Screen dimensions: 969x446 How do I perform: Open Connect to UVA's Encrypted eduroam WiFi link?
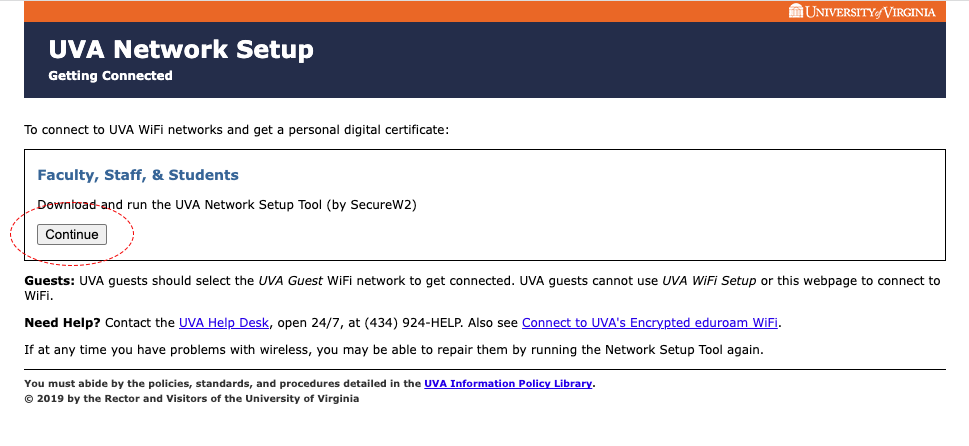(x=650, y=322)
